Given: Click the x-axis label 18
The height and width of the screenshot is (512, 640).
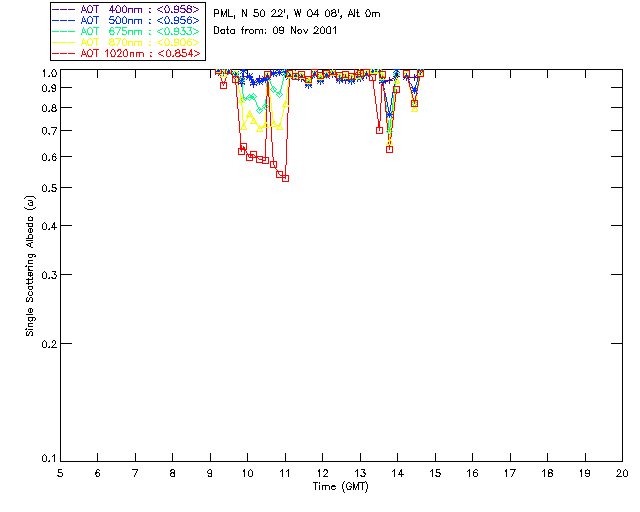Looking at the screenshot, I should [547, 473].
